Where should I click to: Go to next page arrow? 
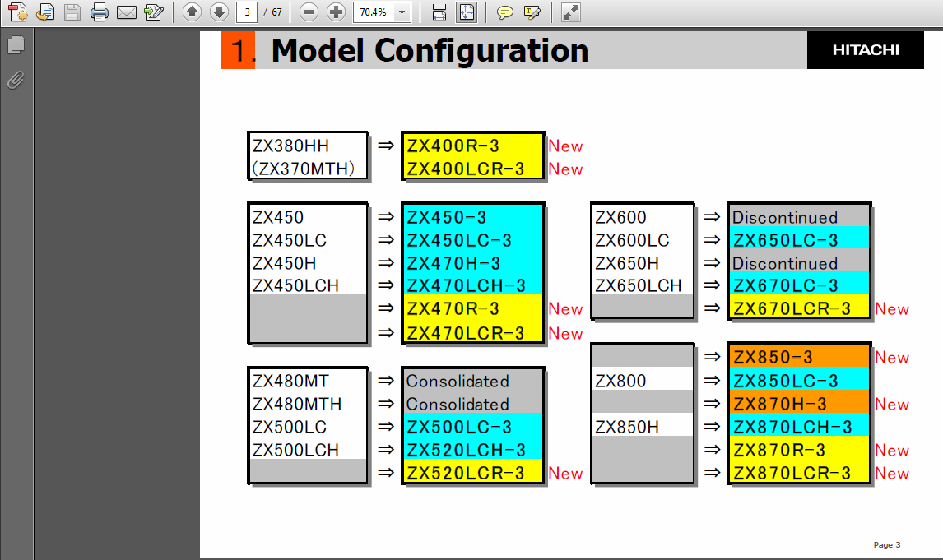219,12
